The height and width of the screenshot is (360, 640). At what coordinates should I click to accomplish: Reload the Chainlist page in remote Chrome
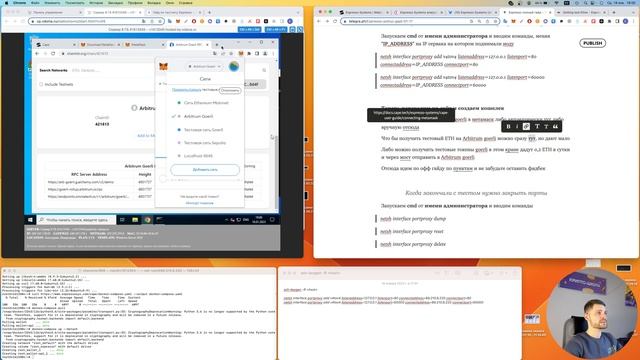53,53
